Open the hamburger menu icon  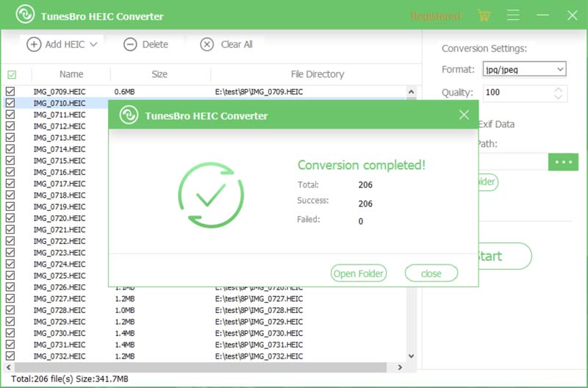(512, 15)
